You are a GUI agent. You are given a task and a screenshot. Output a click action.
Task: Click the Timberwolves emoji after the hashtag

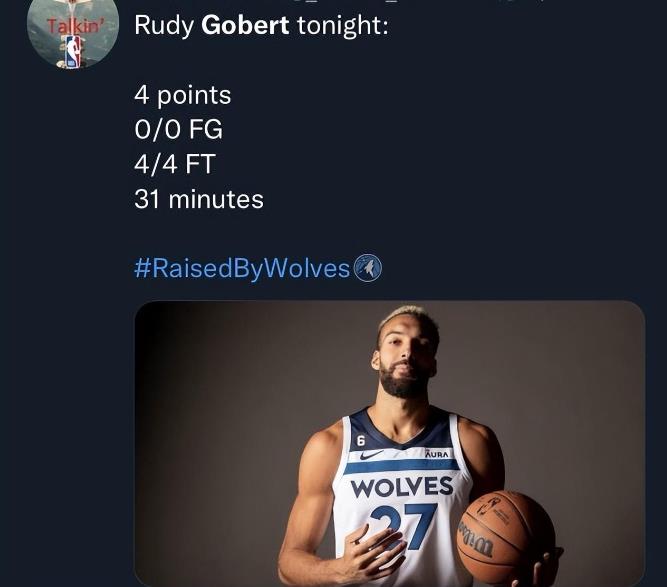coord(368,268)
